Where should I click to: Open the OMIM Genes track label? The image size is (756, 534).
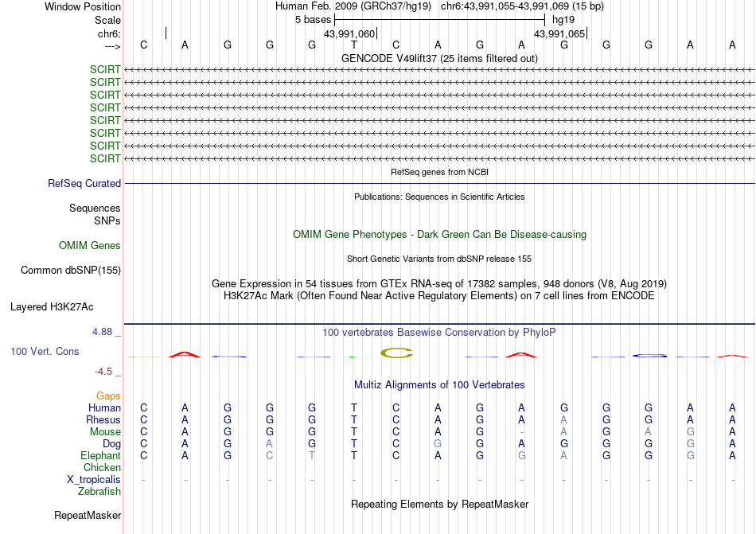[90, 245]
